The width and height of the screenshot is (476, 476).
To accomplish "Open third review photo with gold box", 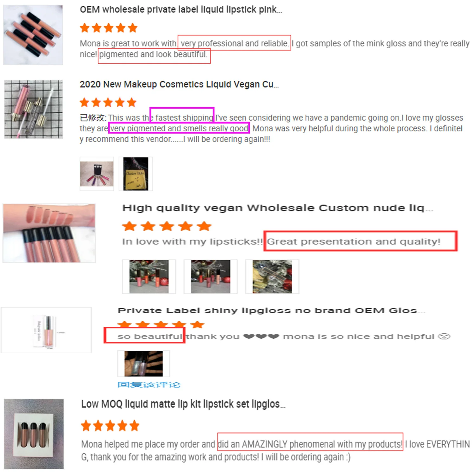I will click(x=272, y=276).
